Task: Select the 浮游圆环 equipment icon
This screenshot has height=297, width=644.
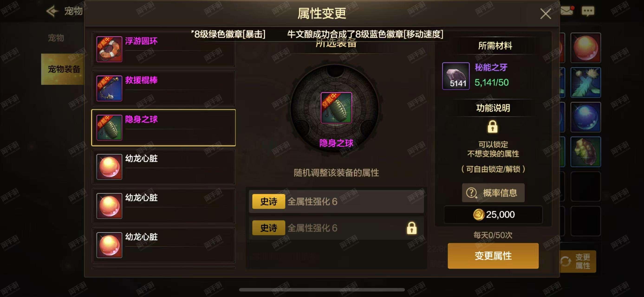Action: click(109, 49)
